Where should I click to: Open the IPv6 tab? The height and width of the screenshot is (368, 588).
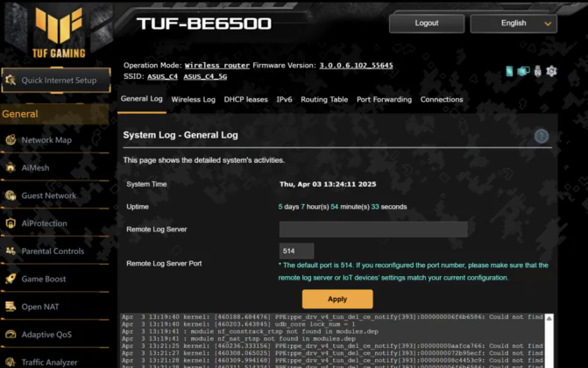coord(284,99)
